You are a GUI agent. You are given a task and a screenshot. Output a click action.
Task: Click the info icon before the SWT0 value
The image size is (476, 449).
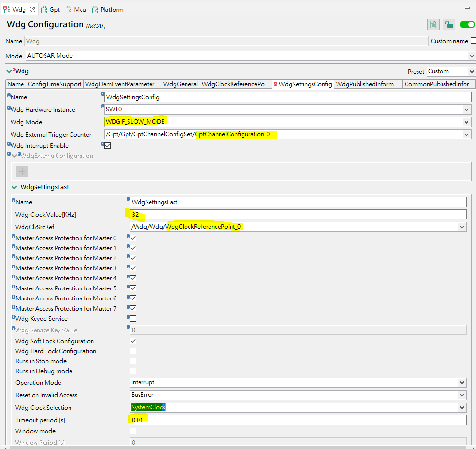coord(103,106)
